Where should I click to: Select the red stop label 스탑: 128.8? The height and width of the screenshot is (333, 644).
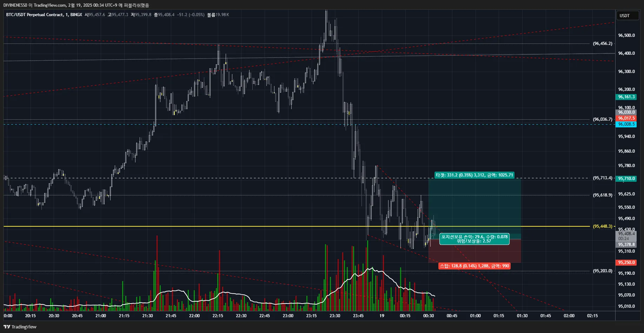click(474, 266)
